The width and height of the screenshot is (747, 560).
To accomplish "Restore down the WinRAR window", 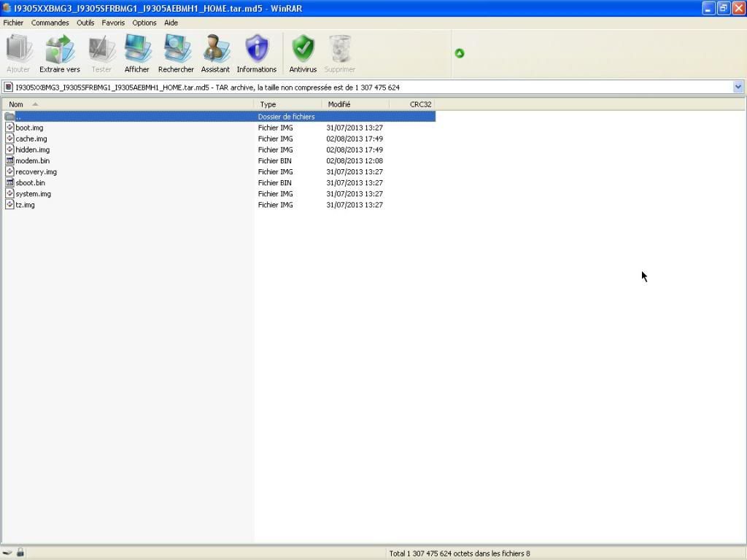I will coord(724,8).
